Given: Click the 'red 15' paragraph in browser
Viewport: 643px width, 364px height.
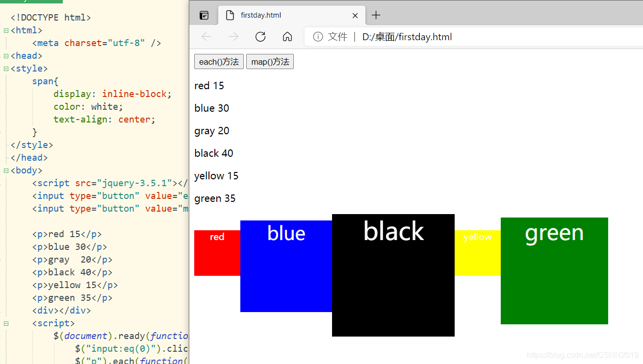Looking at the screenshot, I should 209,86.
